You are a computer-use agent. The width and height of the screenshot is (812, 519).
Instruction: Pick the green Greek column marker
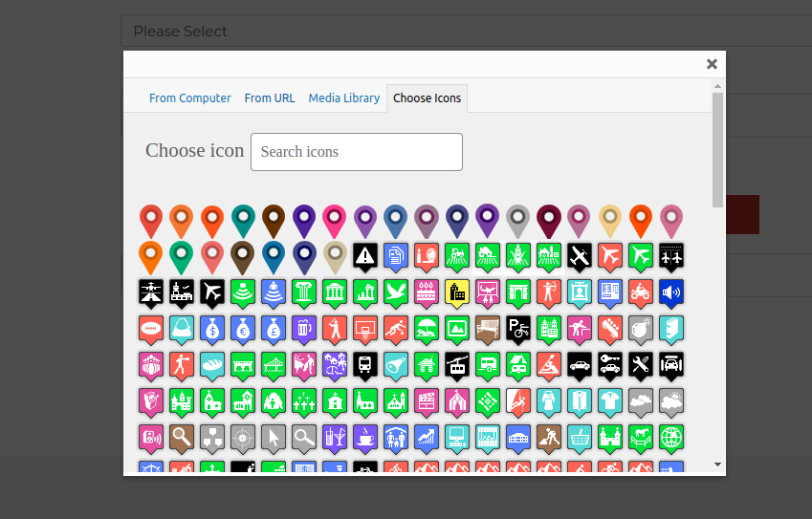(304, 292)
